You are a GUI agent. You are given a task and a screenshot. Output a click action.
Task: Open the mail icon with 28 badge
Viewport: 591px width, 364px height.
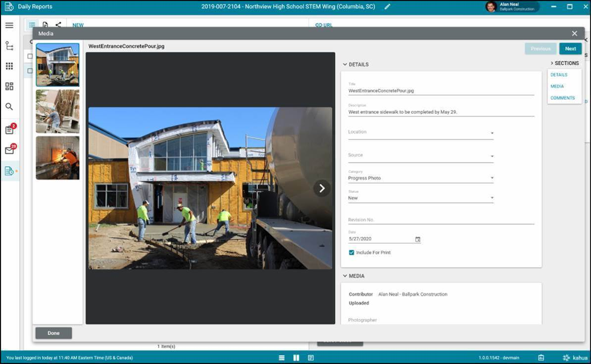pyautogui.click(x=9, y=150)
